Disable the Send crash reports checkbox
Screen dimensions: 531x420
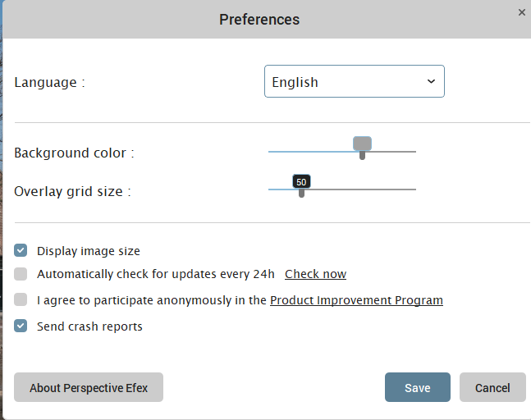click(x=21, y=326)
